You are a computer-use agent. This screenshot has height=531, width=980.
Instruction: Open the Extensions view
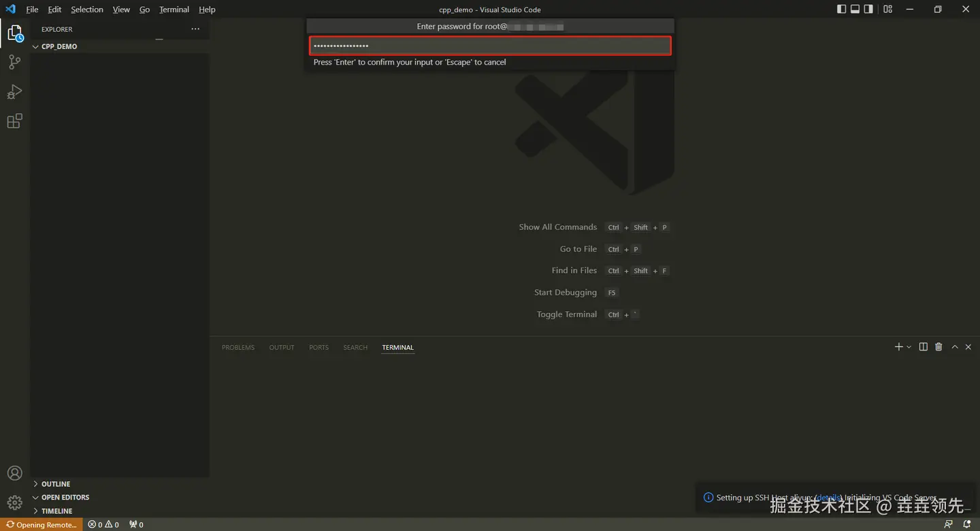click(x=14, y=121)
